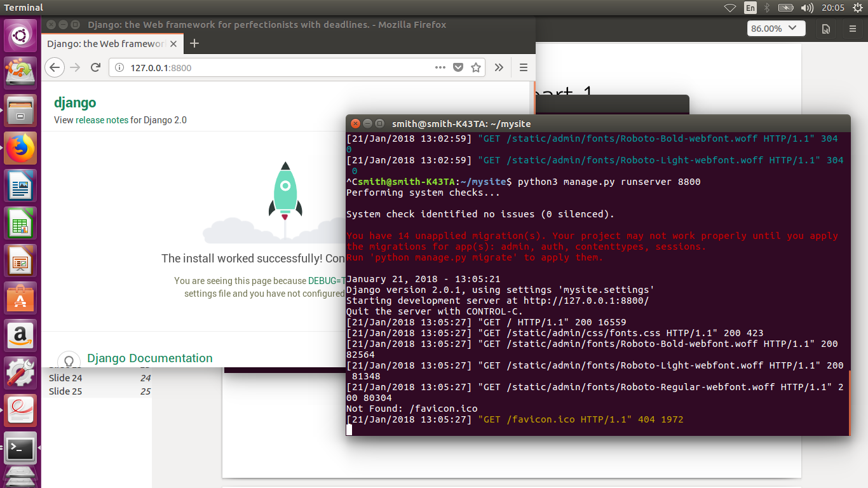The width and height of the screenshot is (868, 488).
Task: Open the release notes link
Action: click(102, 120)
